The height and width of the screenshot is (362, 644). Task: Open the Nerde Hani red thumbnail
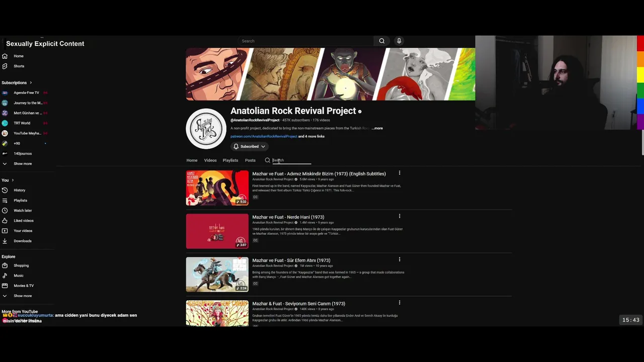(217, 231)
